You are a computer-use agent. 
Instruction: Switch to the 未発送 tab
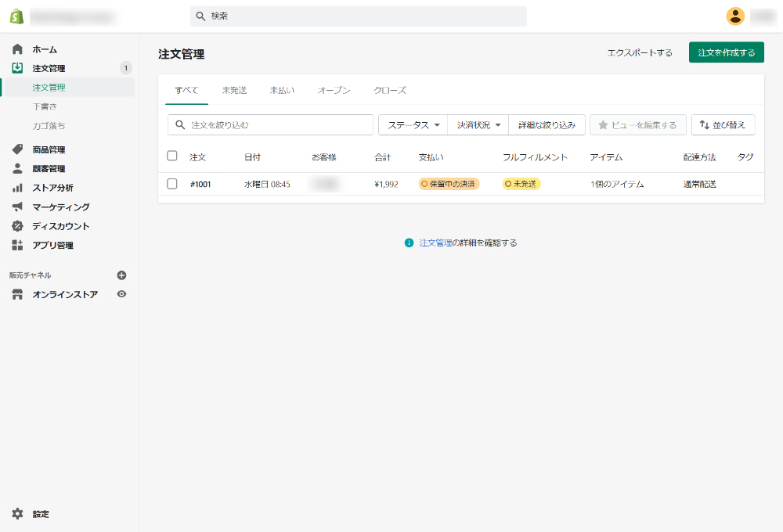point(234,90)
